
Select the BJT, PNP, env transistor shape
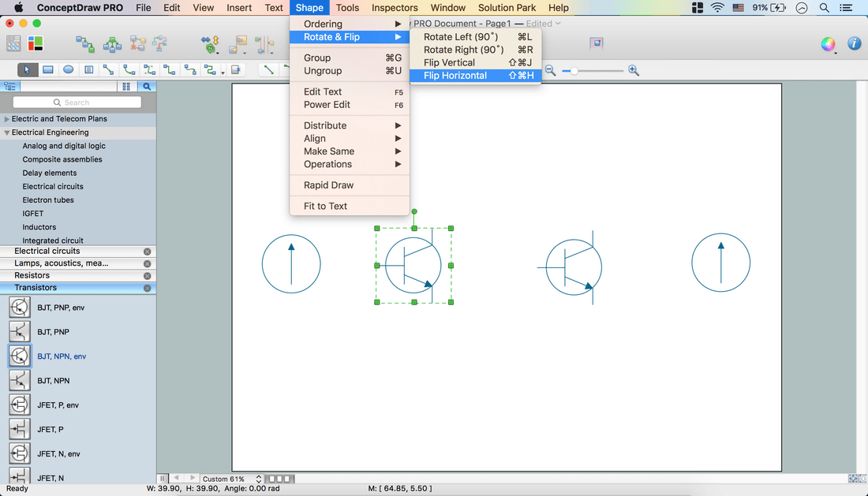[19, 308]
